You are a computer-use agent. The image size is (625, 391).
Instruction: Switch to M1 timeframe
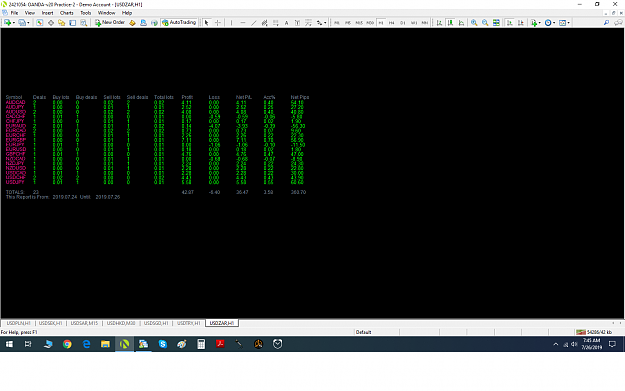click(x=337, y=23)
